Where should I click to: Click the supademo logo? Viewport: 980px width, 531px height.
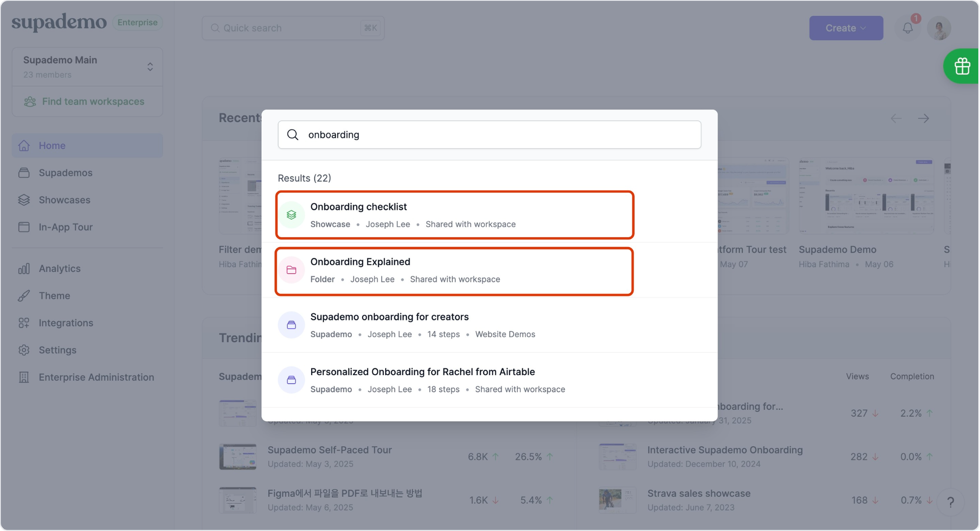pyautogui.click(x=59, y=22)
